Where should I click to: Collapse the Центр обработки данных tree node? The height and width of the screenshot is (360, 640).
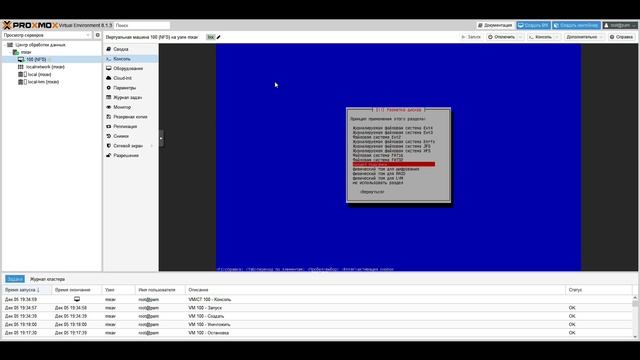coord(5,45)
